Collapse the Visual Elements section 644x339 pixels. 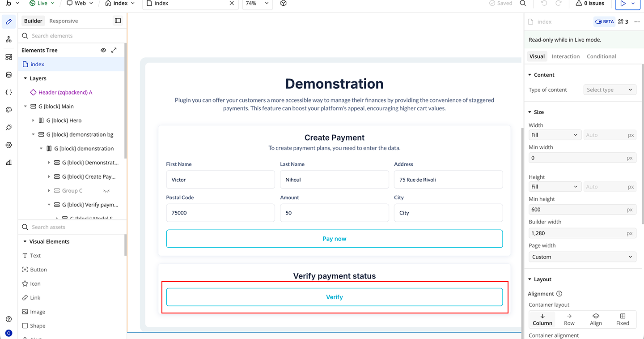[25, 241]
